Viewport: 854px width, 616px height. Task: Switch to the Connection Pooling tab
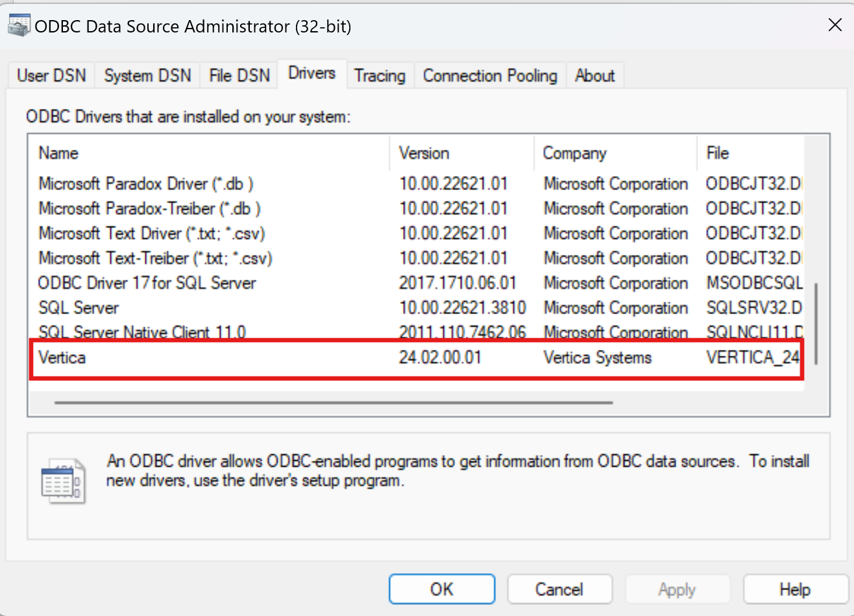click(x=489, y=75)
